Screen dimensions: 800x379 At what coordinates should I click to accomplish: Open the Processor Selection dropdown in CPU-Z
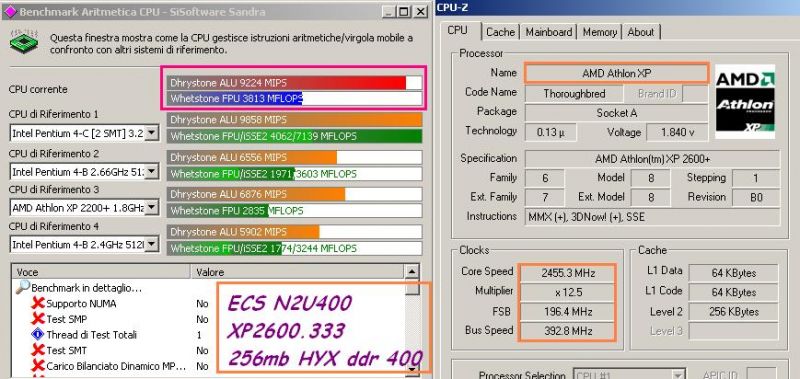(x=677, y=375)
